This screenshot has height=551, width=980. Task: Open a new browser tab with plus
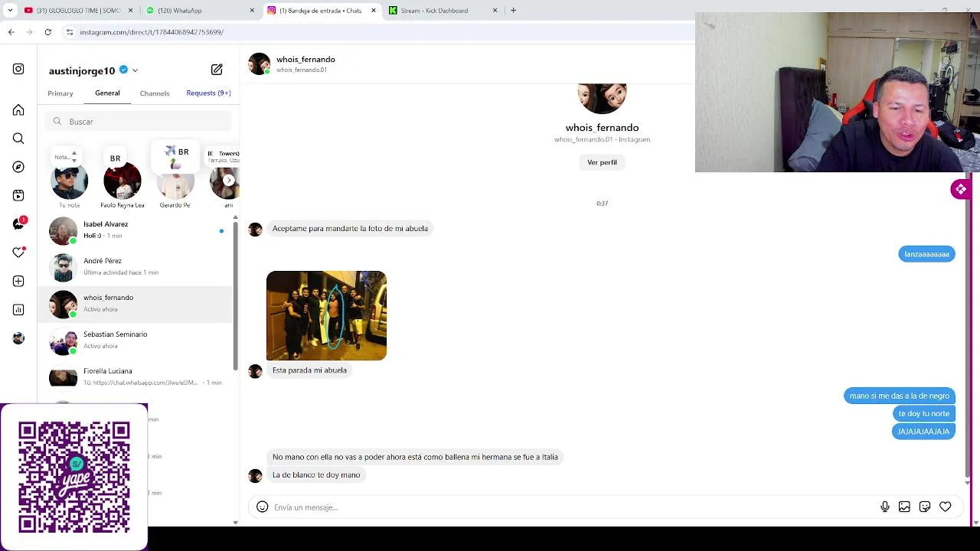tap(513, 11)
